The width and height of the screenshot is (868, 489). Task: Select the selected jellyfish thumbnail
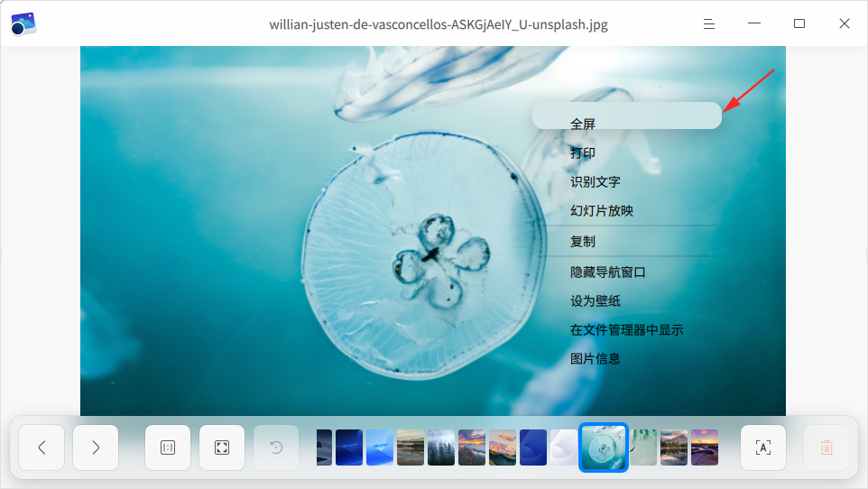pos(604,447)
